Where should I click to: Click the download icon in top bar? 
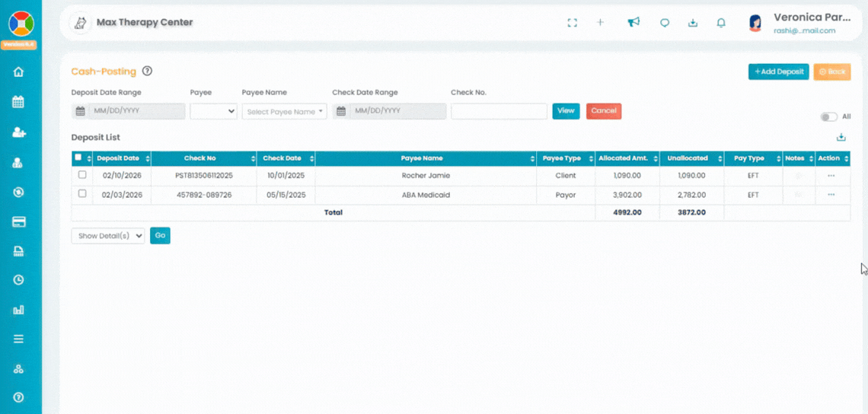(x=693, y=23)
